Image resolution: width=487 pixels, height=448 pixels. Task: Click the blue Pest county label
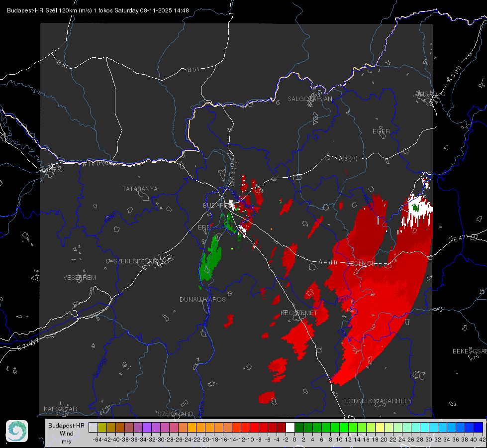(x=343, y=299)
